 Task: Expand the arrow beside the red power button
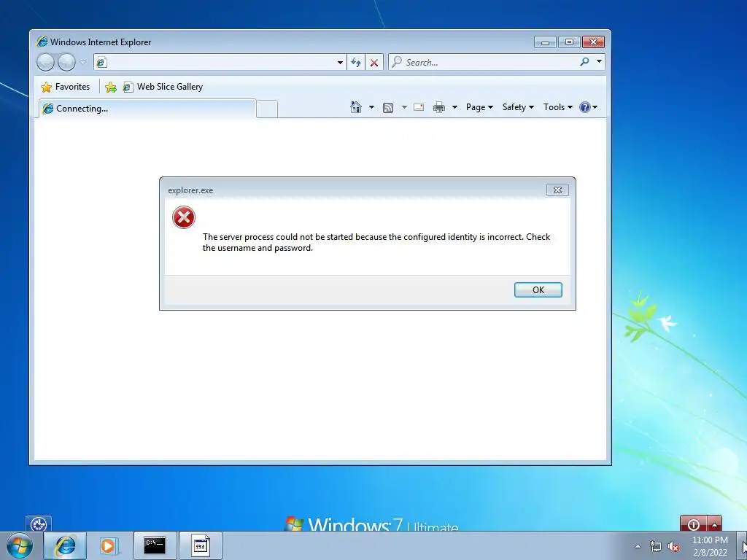715,524
